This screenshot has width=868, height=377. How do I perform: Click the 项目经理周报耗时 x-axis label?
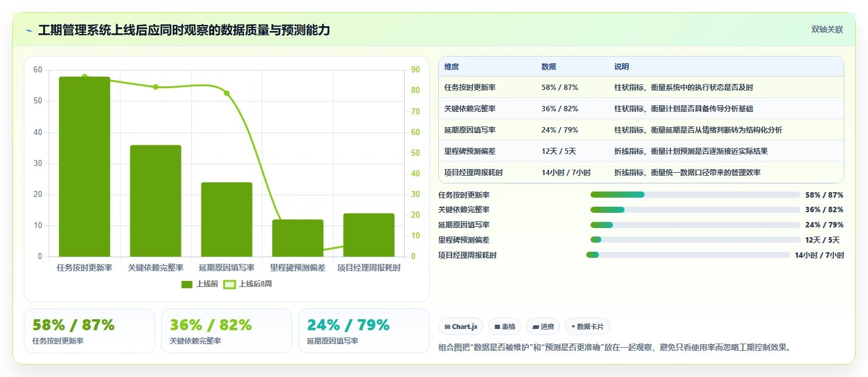(369, 268)
